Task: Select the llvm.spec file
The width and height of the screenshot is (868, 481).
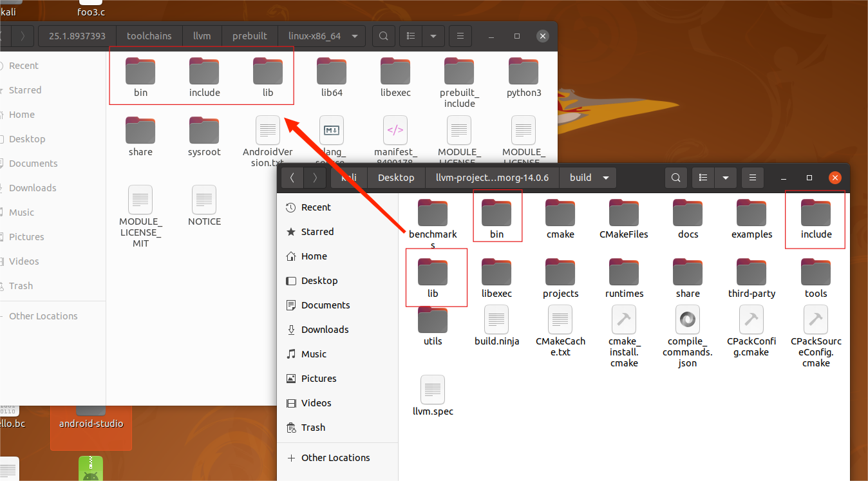Action: tap(433, 395)
